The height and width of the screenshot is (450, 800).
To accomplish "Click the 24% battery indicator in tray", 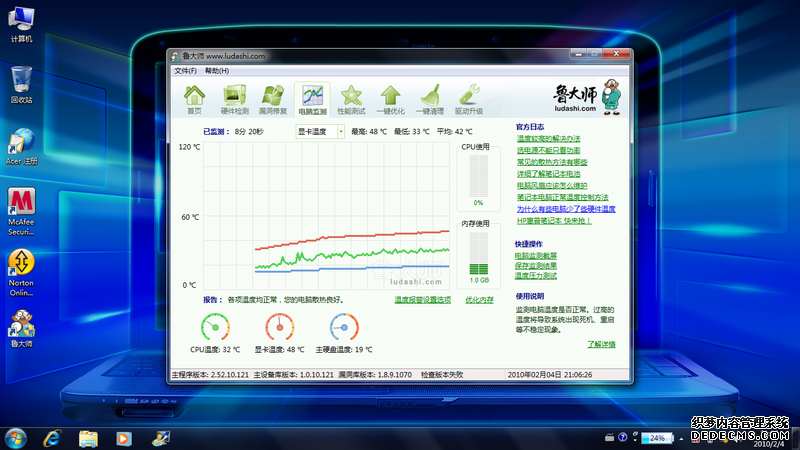I will click(657, 438).
